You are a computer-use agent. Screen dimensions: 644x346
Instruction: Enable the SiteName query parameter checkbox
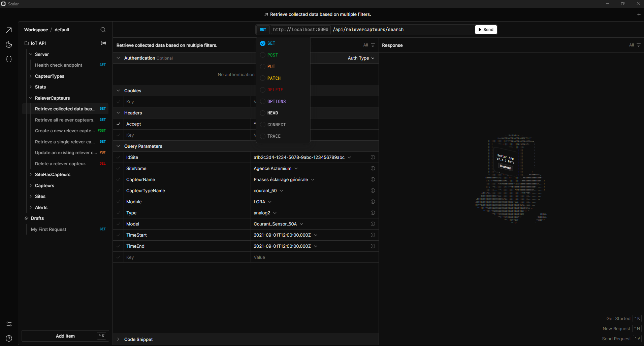click(118, 168)
